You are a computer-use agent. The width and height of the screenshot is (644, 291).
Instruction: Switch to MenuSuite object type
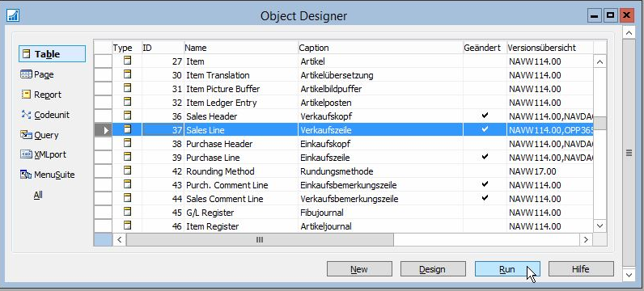[x=47, y=175]
